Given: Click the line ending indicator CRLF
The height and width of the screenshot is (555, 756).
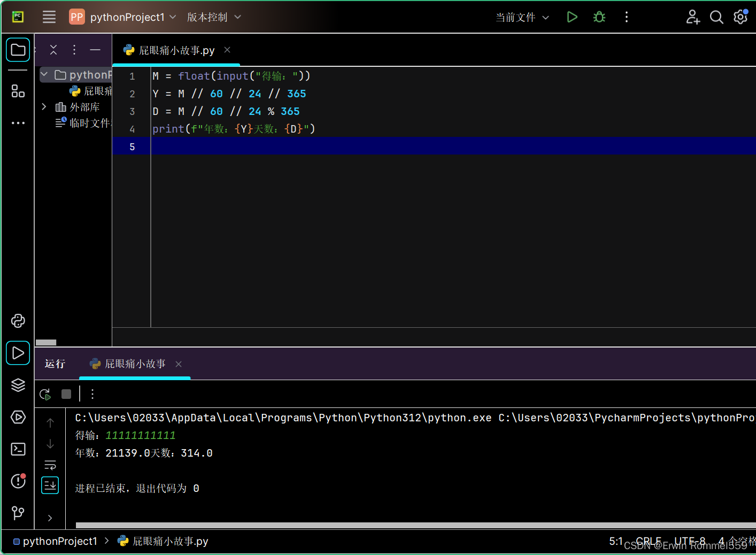Looking at the screenshot, I should pyautogui.click(x=648, y=541).
